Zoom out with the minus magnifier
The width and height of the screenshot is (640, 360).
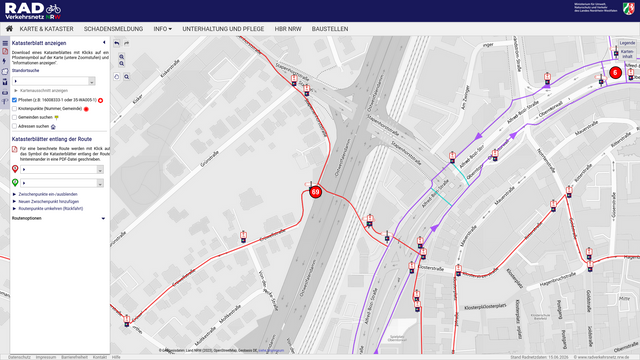[122, 64]
